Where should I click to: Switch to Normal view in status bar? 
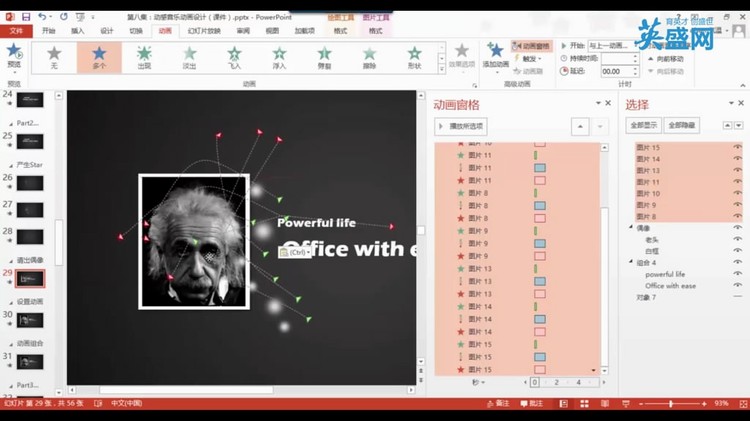[x=563, y=404]
